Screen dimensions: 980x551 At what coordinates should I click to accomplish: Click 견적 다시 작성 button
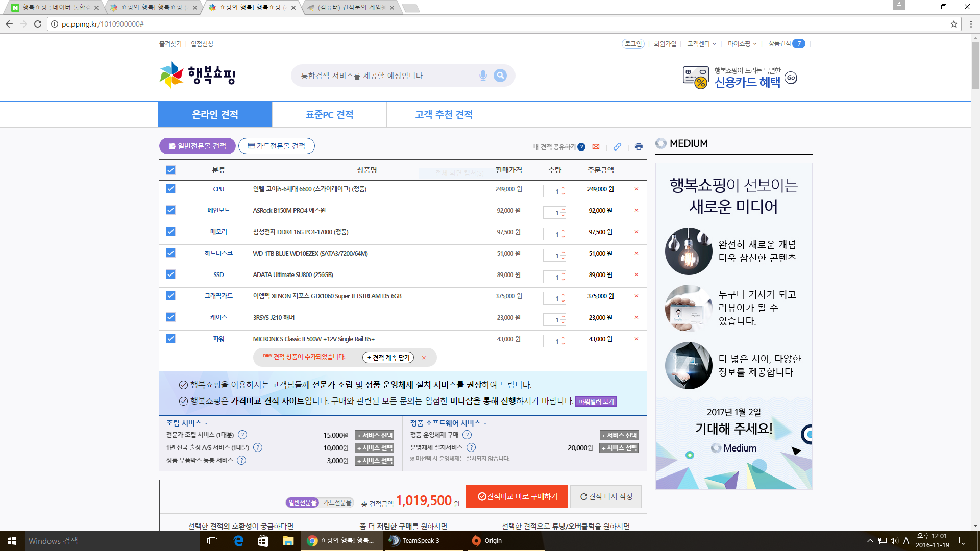tap(606, 497)
